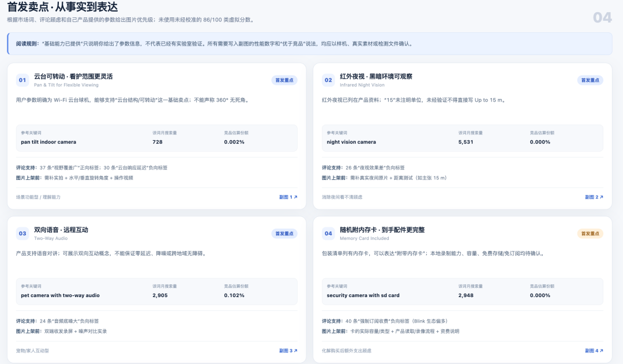Select keyword 'pan tilt indoor camera'
The height and width of the screenshot is (364, 623).
tap(48, 142)
